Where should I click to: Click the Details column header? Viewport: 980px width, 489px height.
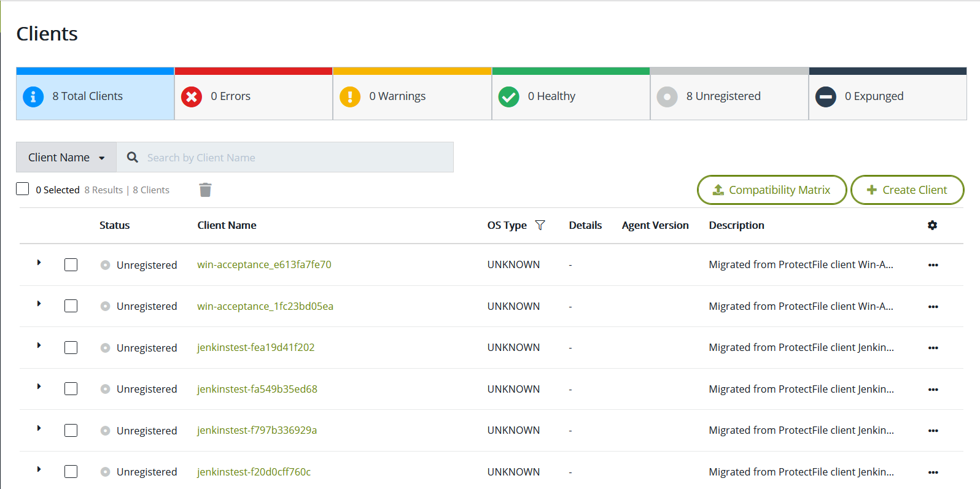(585, 225)
